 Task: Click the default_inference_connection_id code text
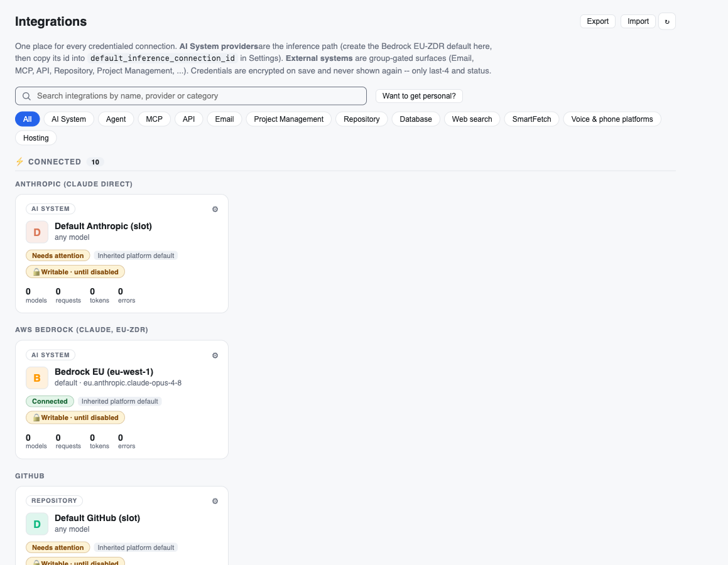(x=163, y=58)
